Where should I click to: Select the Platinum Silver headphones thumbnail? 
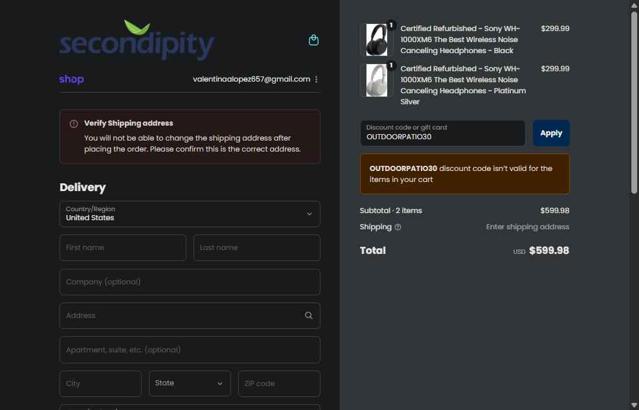(376, 80)
